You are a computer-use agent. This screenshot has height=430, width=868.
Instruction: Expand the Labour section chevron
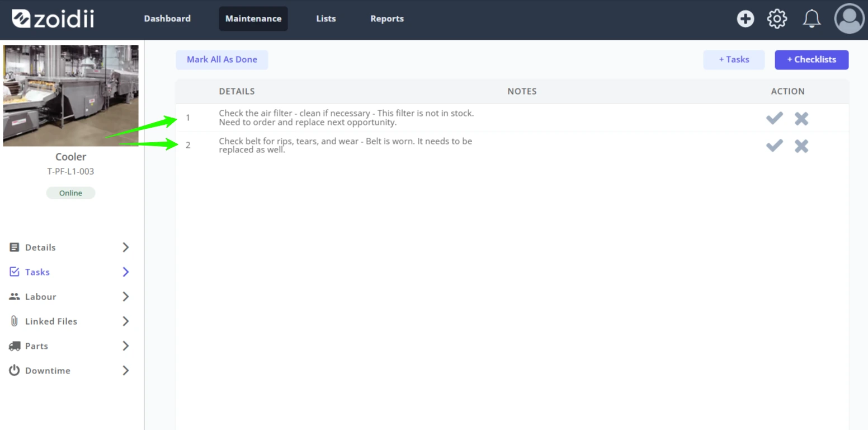126,296
